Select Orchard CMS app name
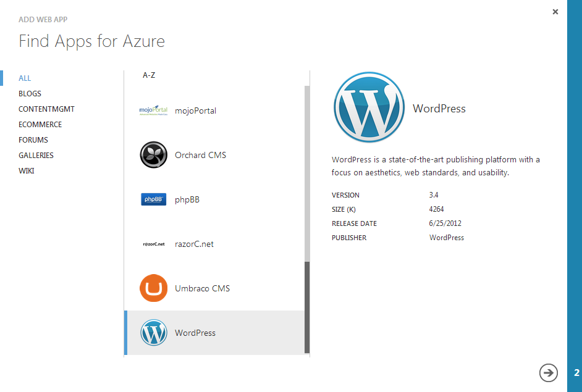Image resolution: width=582 pixels, height=392 pixels. 200,155
